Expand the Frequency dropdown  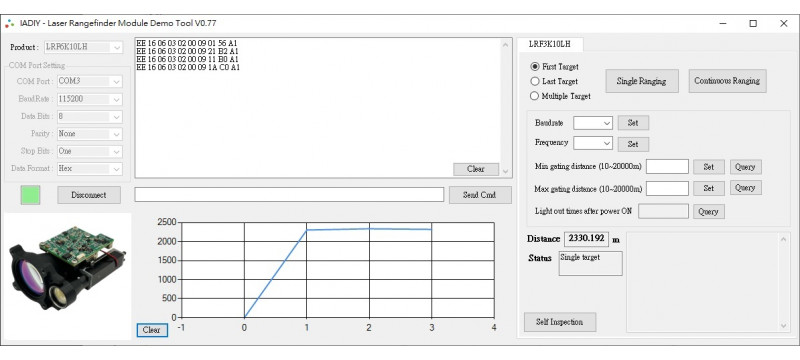click(x=593, y=143)
